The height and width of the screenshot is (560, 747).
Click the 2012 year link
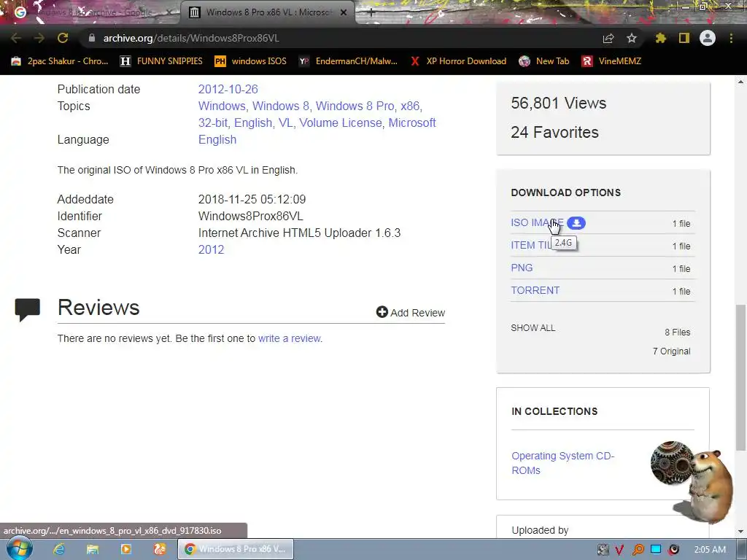[x=211, y=249]
